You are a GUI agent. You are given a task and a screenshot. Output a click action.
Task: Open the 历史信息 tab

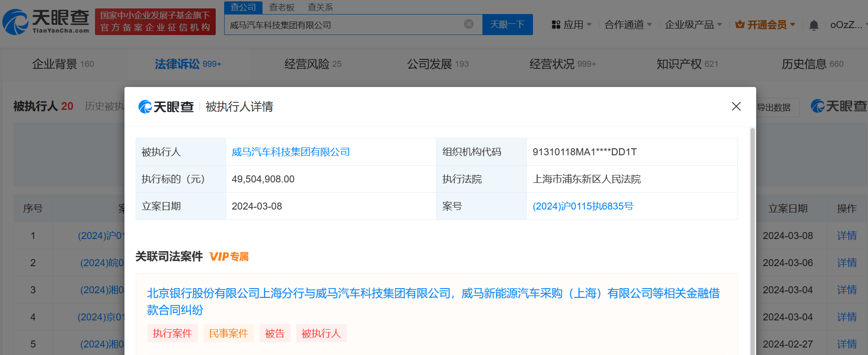coord(812,64)
